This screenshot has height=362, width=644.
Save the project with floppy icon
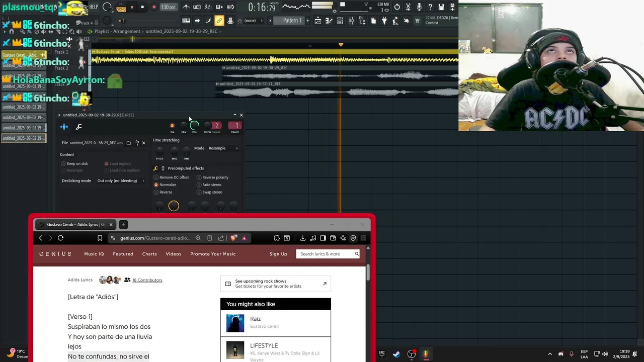pyautogui.click(x=441, y=7)
